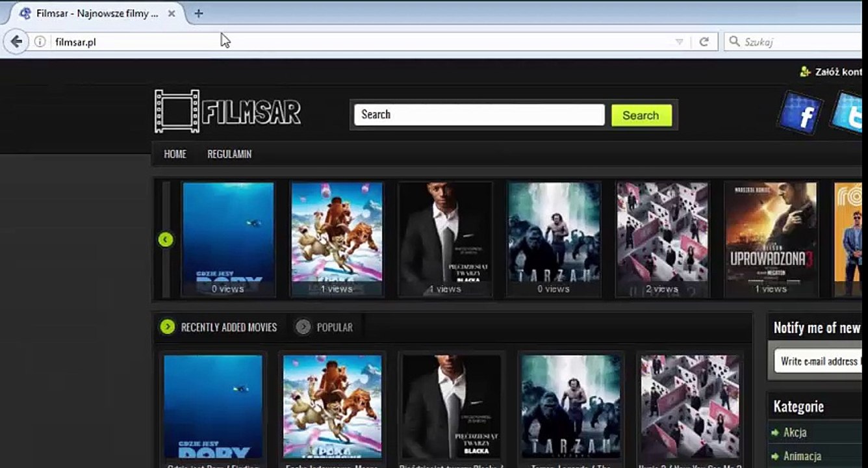This screenshot has height=468, width=868.
Task: Click the magnifier icon in Szukaj box
Action: (x=734, y=42)
